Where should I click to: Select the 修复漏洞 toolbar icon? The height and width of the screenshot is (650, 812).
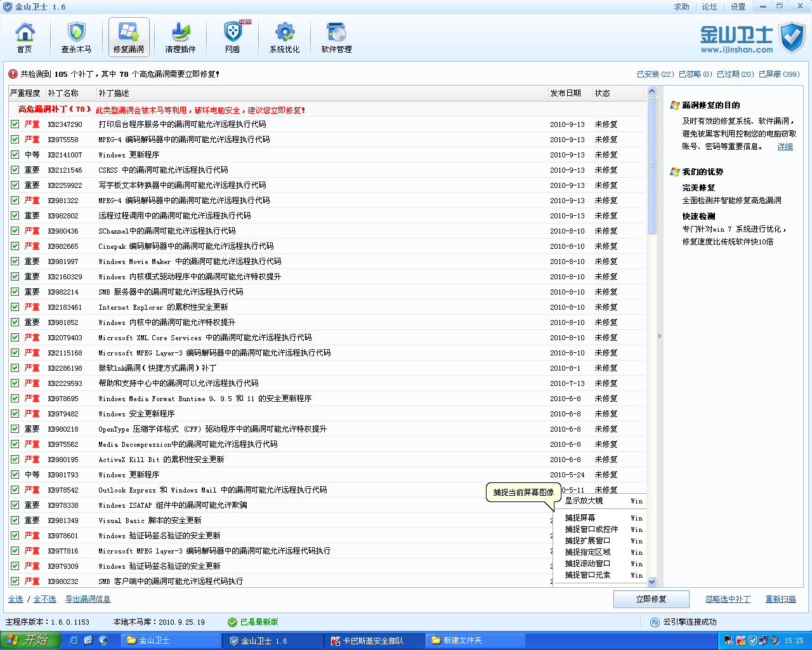tap(129, 37)
